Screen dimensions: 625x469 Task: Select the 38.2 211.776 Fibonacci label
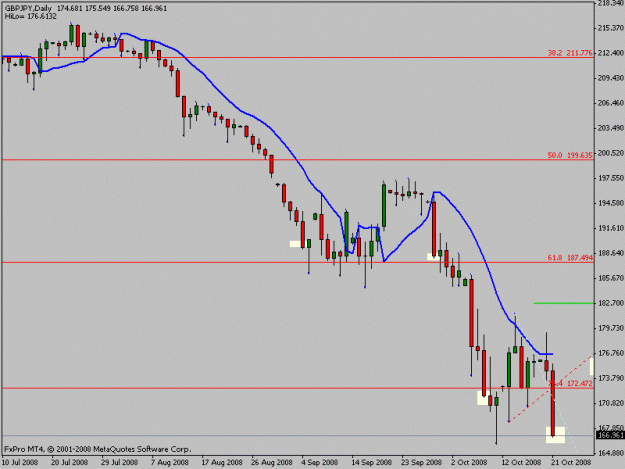pyautogui.click(x=570, y=53)
